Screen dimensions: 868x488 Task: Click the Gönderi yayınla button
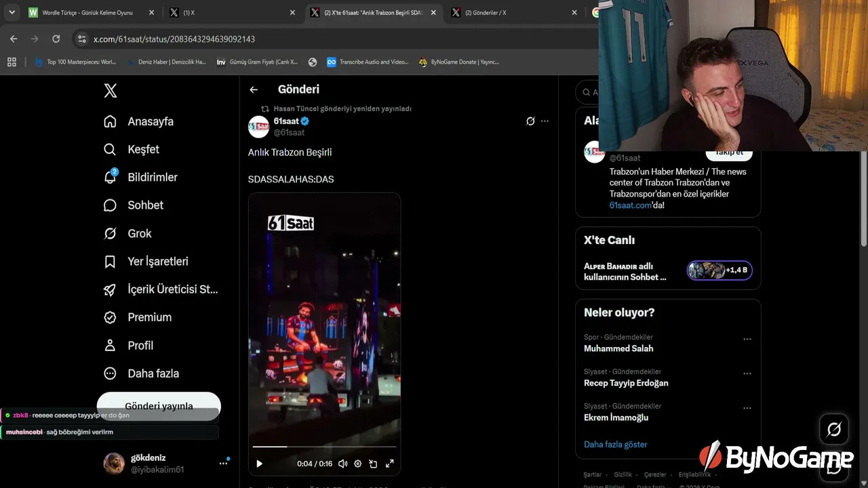coord(159,406)
